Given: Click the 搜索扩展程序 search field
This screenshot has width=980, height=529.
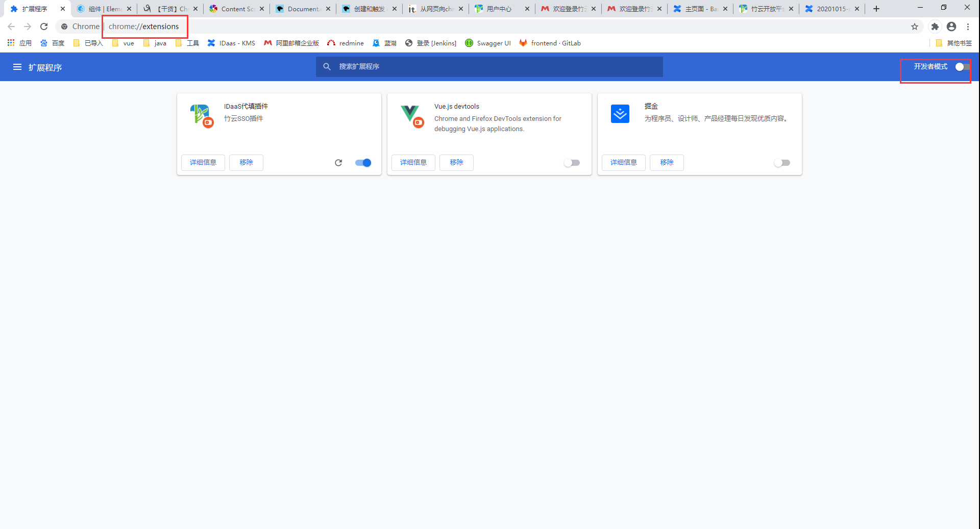Looking at the screenshot, I should pos(489,67).
